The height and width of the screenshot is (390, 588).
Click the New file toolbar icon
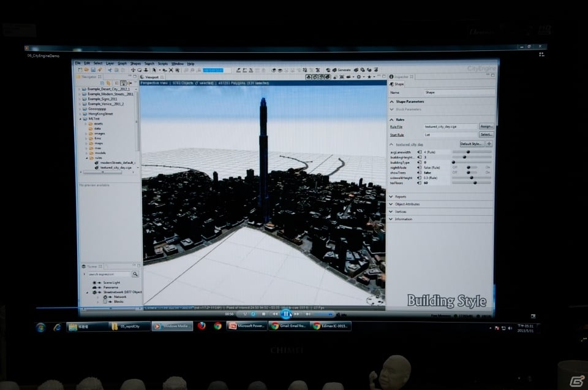pyautogui.click(x=80, y=70)
